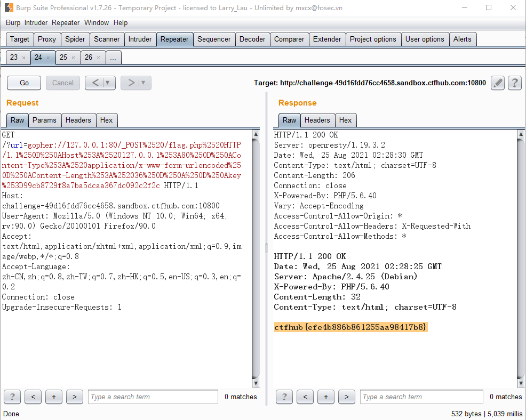Viewport: 526px width, 420px height.
Task: Click the highlighted ctfhub flag text
Action: tap(351, 327)
